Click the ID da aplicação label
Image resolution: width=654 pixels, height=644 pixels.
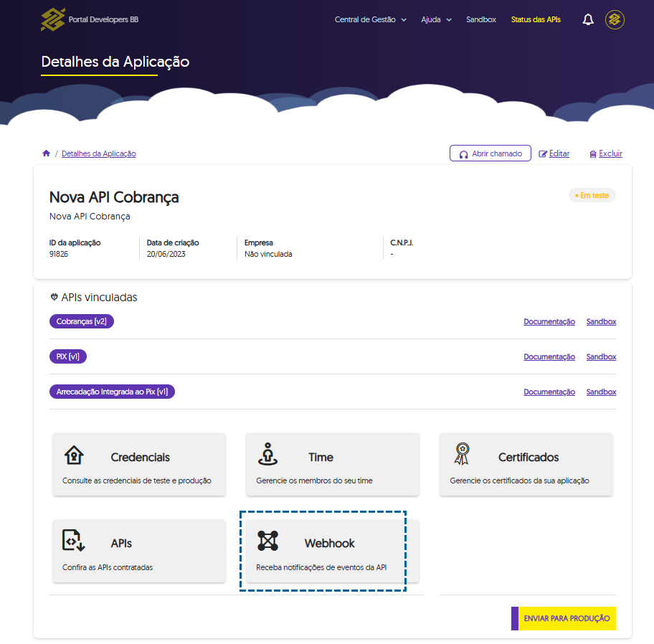75,242
